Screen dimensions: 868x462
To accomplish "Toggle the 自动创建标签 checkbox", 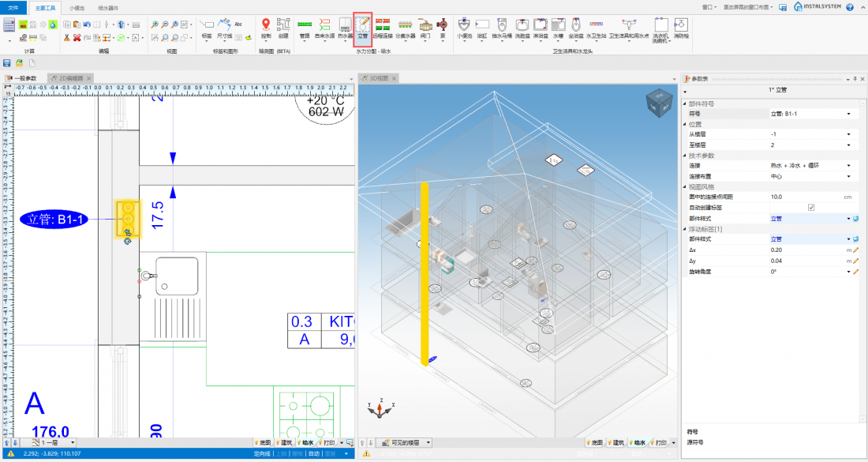I will pyautogui.click(x=810, y=207).
